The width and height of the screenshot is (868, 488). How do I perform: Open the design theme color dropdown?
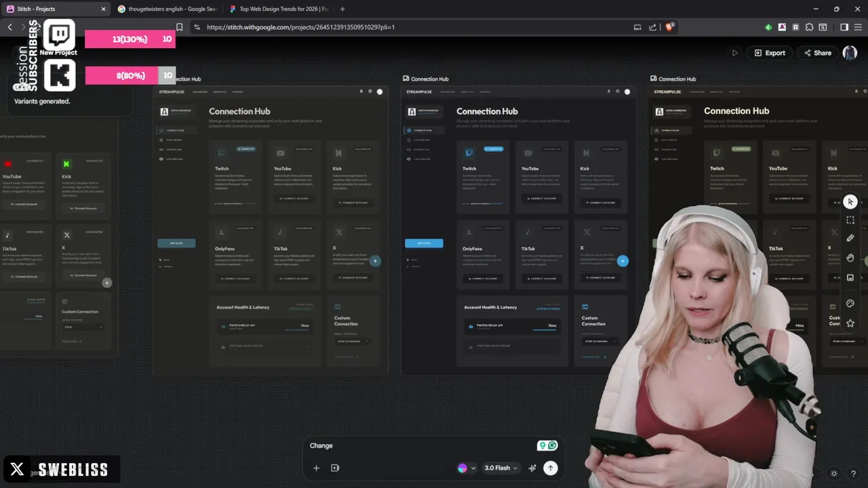(467, 468)
